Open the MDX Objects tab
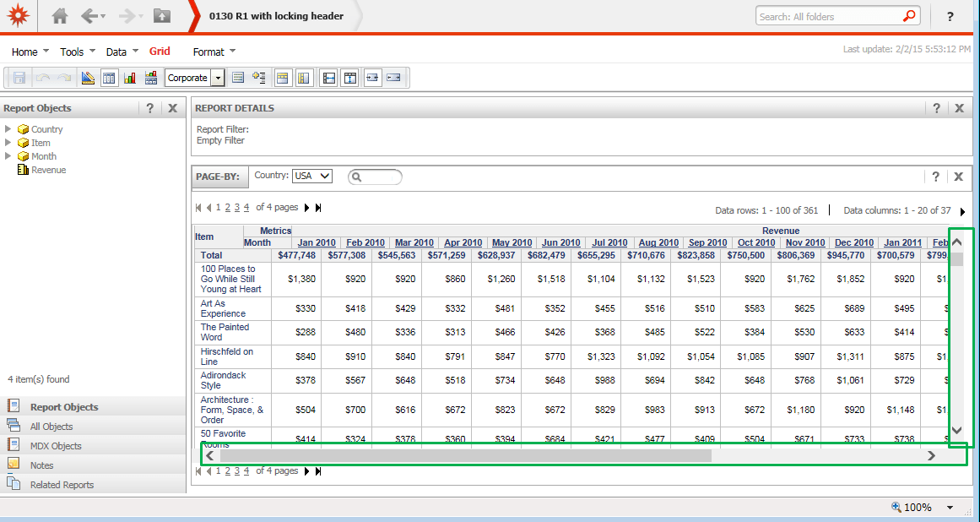980x522 pixels. point(93,446)
